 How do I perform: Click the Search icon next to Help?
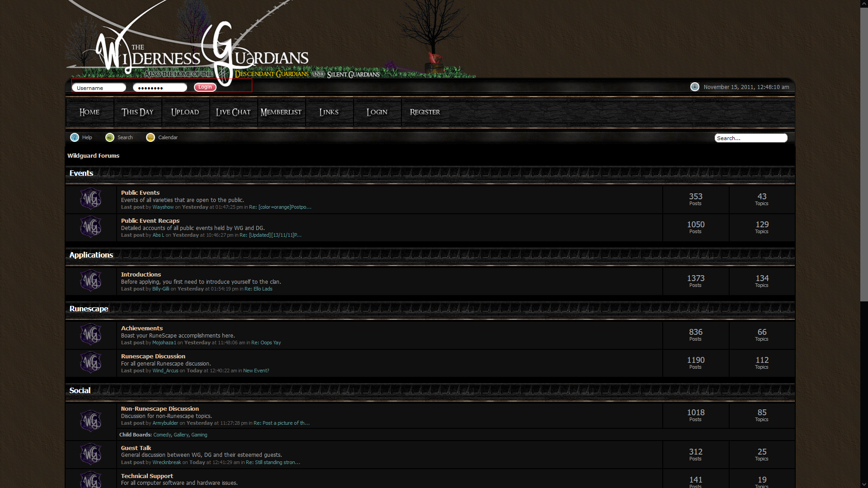[x=110, y=137]
